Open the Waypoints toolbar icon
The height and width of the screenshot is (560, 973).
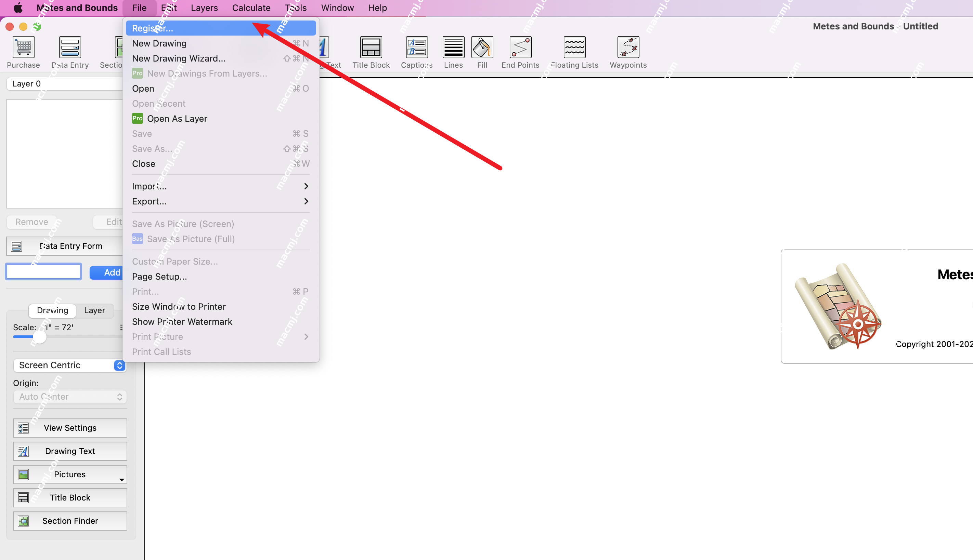[x=628, y=47]
